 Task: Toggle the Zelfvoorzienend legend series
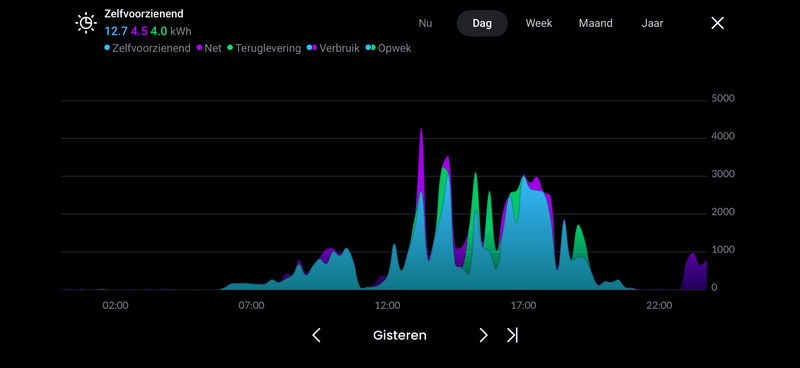[147, 48]
